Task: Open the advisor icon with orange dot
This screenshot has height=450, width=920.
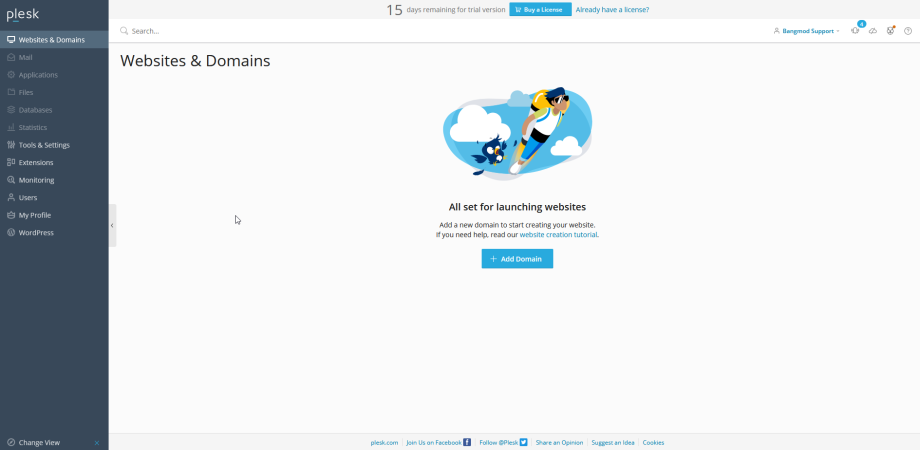Action: [891, 31]
